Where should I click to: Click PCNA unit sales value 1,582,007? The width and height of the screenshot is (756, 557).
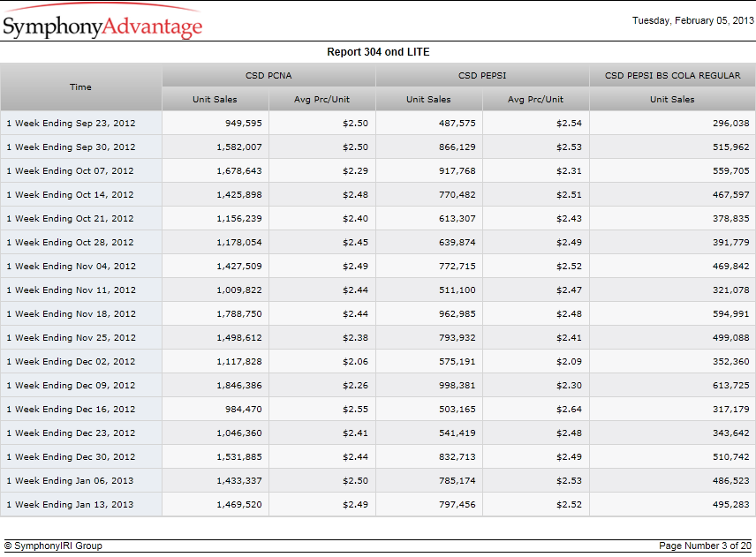(x=239, y=147)
